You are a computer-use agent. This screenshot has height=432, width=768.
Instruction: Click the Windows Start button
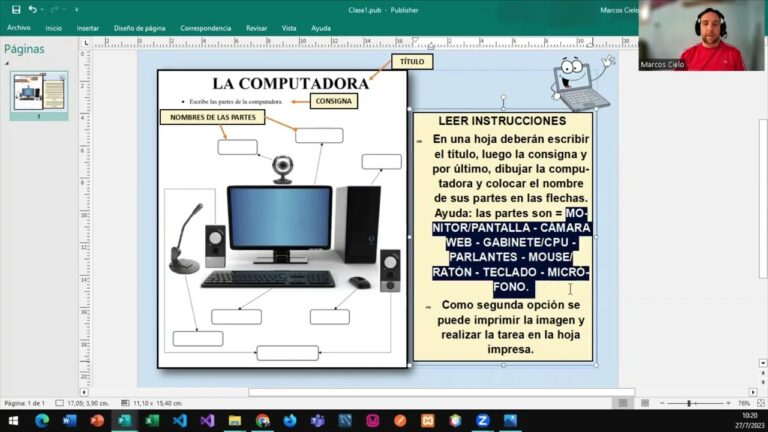click(13, 420)
